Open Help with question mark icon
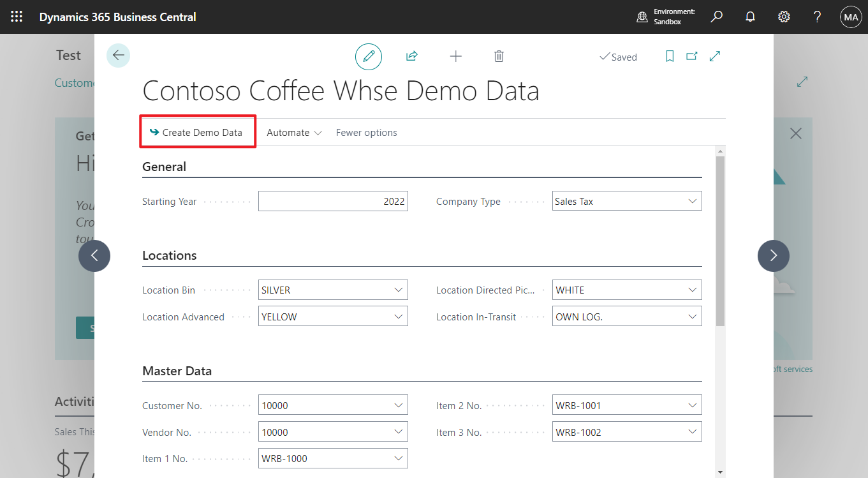This screenshot has width=868, height=478. [x=817, y=17]
